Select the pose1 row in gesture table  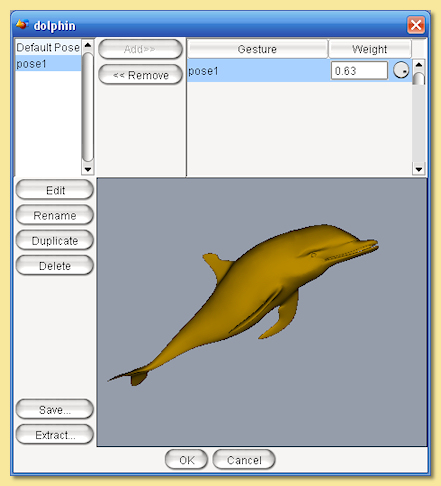(x=299, y=71)
